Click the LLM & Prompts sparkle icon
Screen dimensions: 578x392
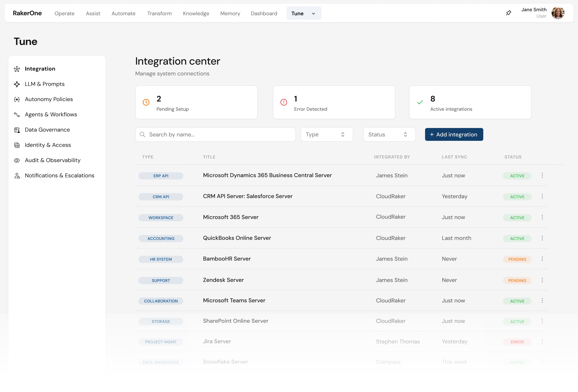click(17, 84)
